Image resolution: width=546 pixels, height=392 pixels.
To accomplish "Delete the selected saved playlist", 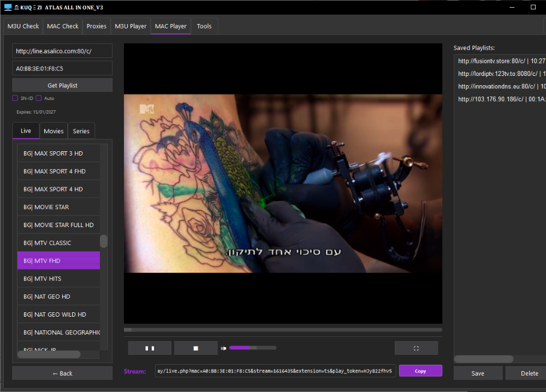I will coord(529,373).
